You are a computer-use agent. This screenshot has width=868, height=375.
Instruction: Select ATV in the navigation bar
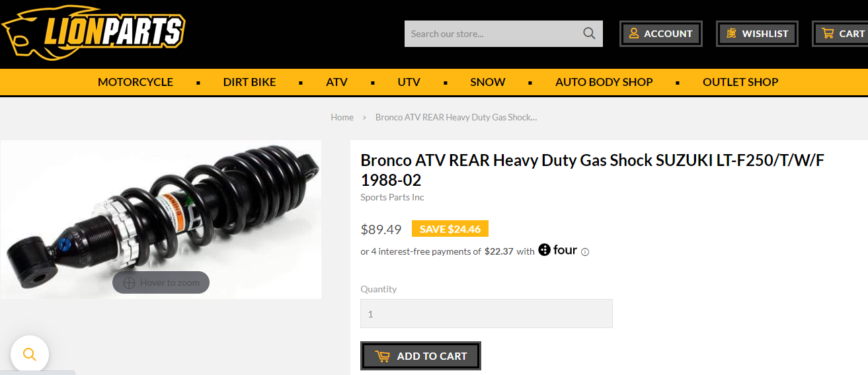[336, 82]
